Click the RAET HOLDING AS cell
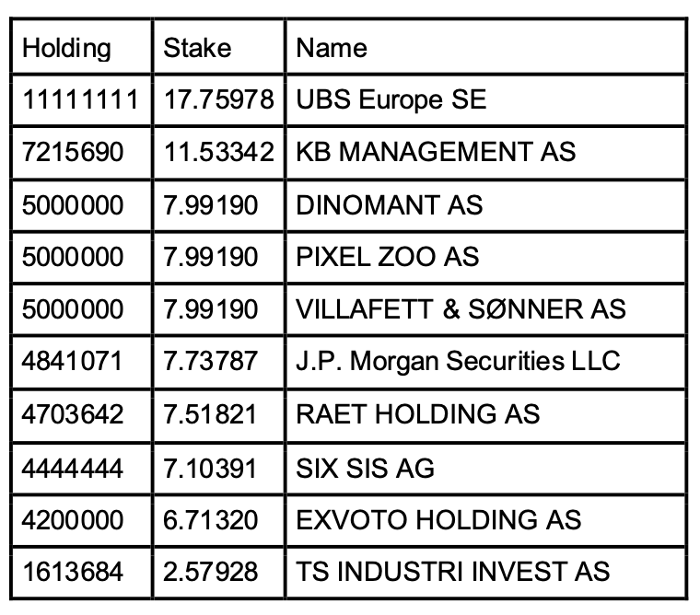 pos(485,414)
